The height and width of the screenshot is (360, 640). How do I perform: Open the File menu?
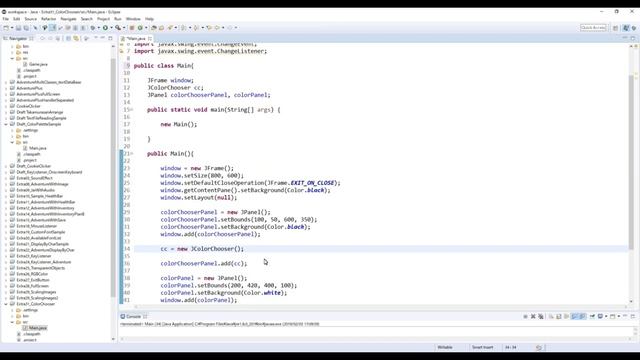6,19
